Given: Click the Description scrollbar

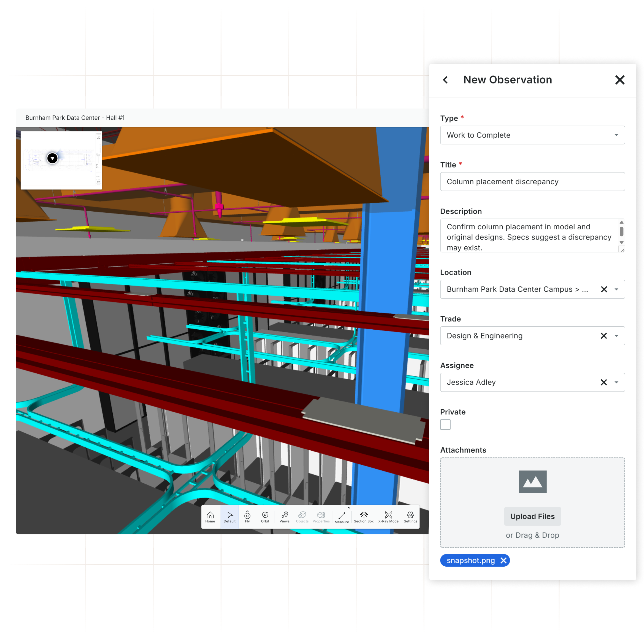Looking at the screenshot, I should coord(621,232).
